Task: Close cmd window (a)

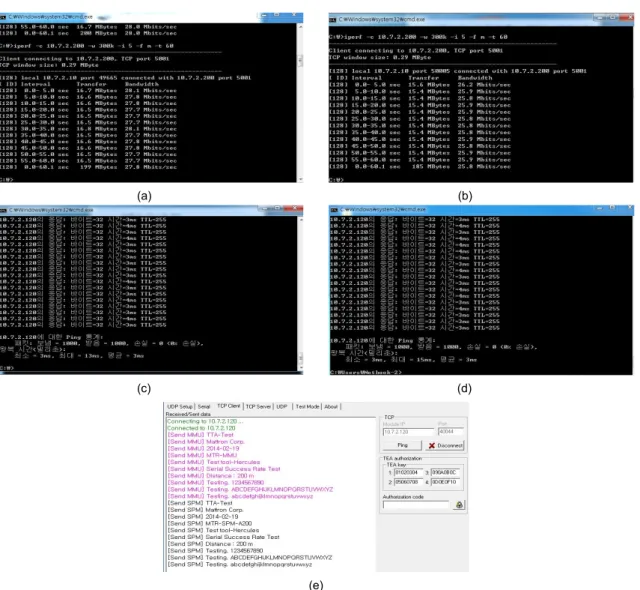Action: [294, 15]
